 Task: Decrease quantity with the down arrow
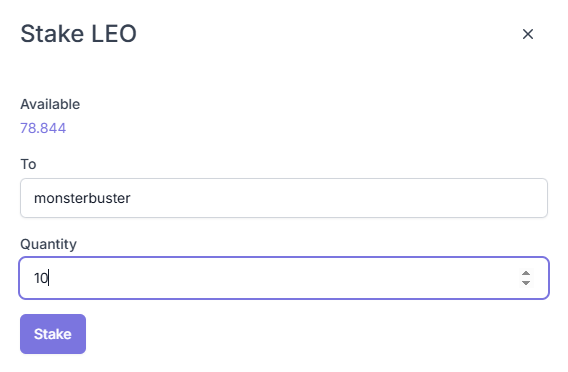526,283
